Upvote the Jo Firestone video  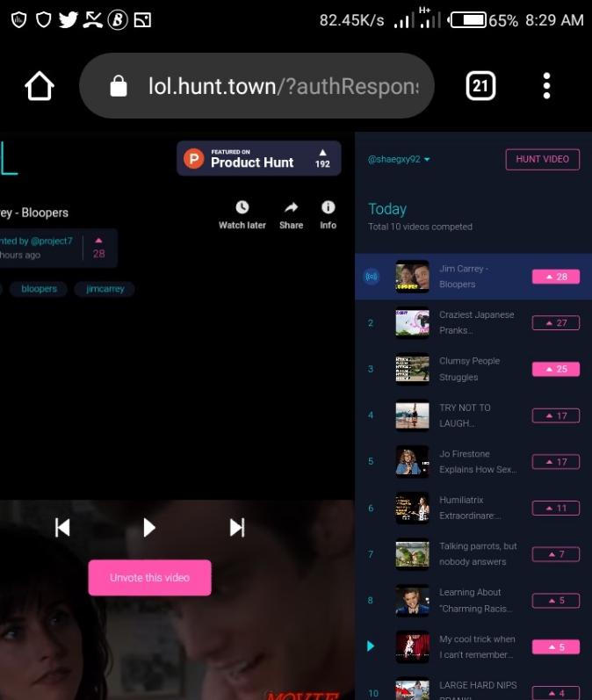556,462
